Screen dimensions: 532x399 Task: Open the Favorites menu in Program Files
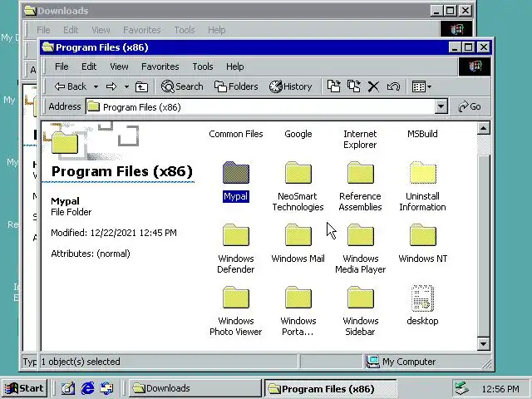[x=160, y=66]
